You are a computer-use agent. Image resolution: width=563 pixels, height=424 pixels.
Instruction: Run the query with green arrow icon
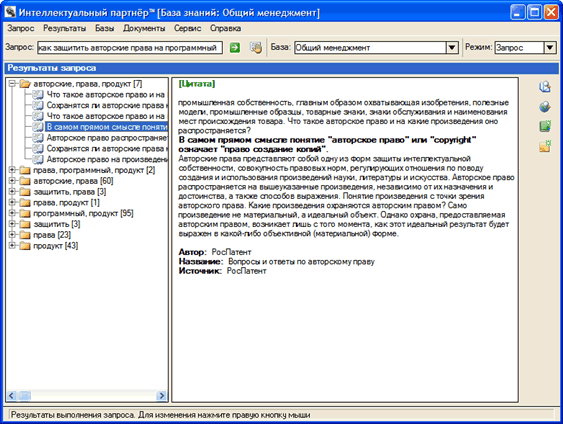coord(235,47)
